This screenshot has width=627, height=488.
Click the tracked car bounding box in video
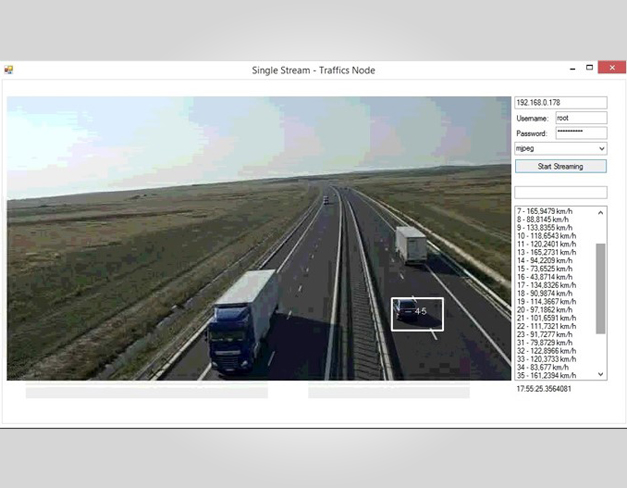(x=417, y=313)
